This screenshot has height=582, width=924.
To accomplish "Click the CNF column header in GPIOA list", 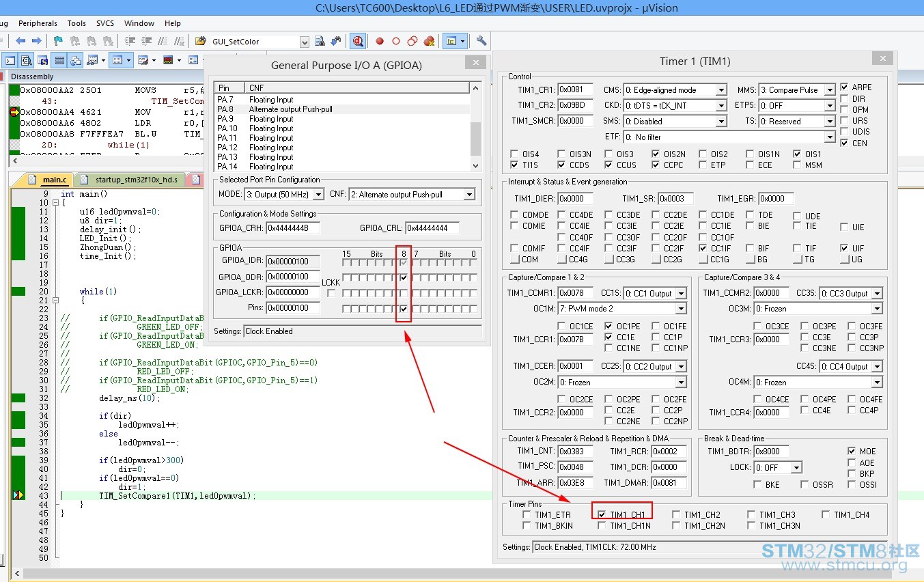I will point(358,88).
